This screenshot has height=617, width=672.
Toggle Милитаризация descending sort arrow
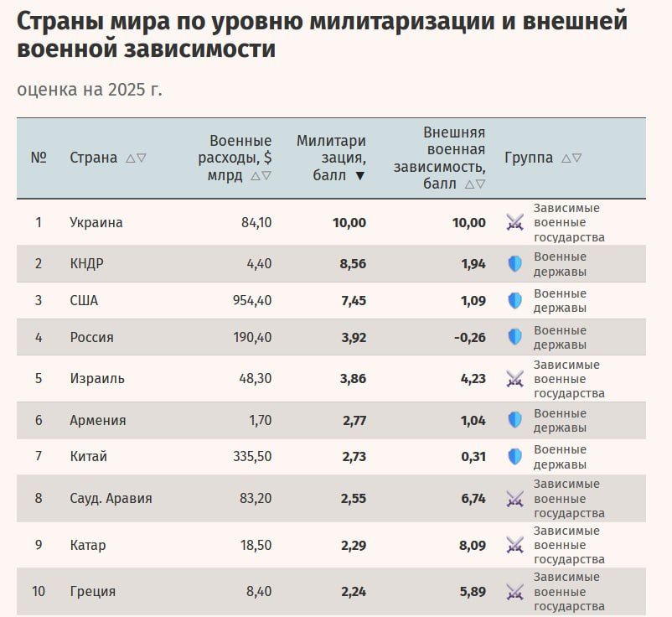pos(360,176)
